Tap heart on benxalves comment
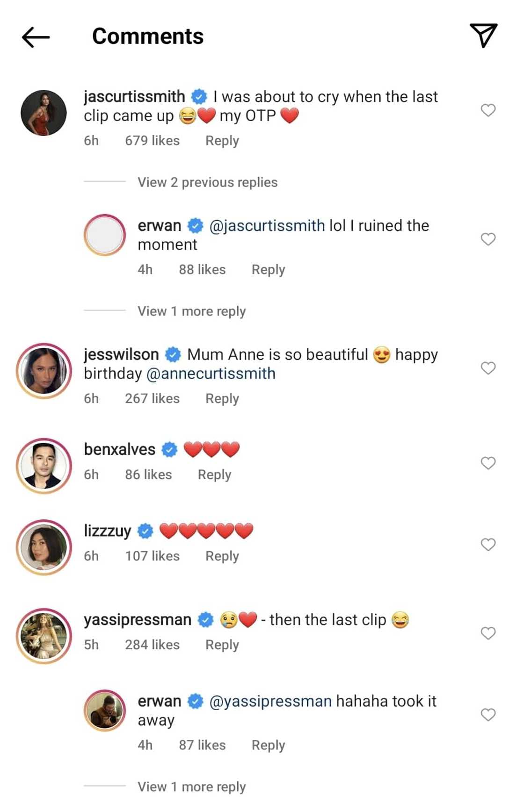 coord(488,463)
